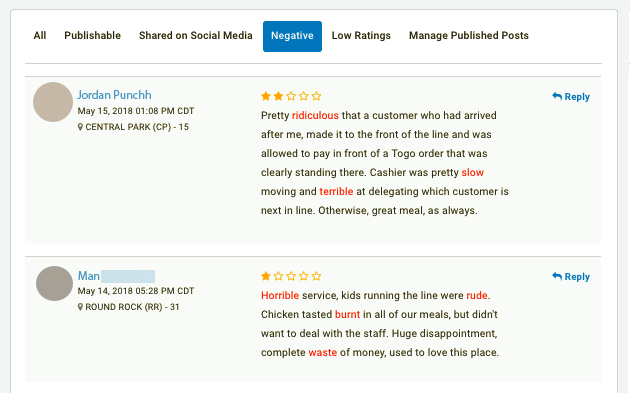This screenshot has width=630, height=393.
Task: Click the fifth empty star on Jordan's rating
Action: (x=317, y=96)
